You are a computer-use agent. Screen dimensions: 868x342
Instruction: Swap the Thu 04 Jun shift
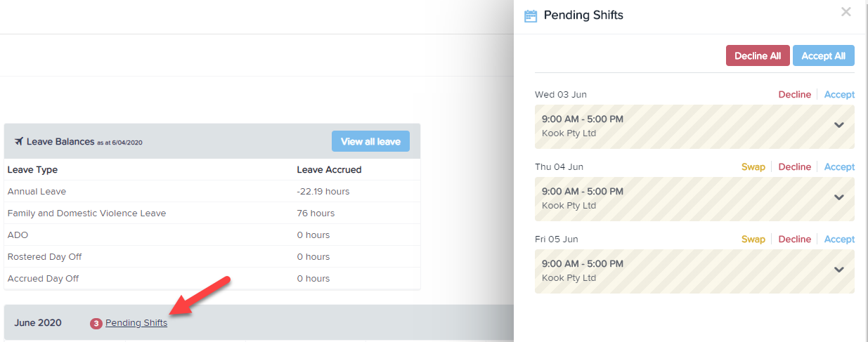(753, 167)
